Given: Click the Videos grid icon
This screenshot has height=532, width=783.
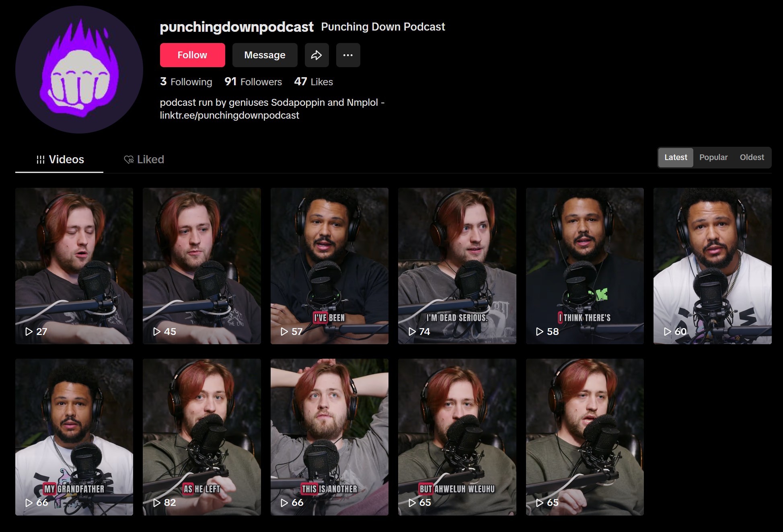Looking at the screenshot, I should pyautogui.click(x=41, y=160).
